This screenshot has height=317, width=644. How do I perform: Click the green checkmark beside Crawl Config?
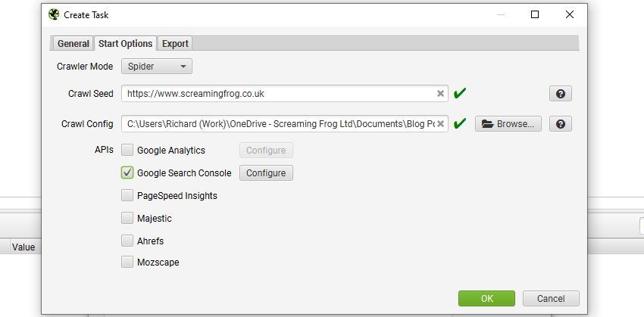460,123
